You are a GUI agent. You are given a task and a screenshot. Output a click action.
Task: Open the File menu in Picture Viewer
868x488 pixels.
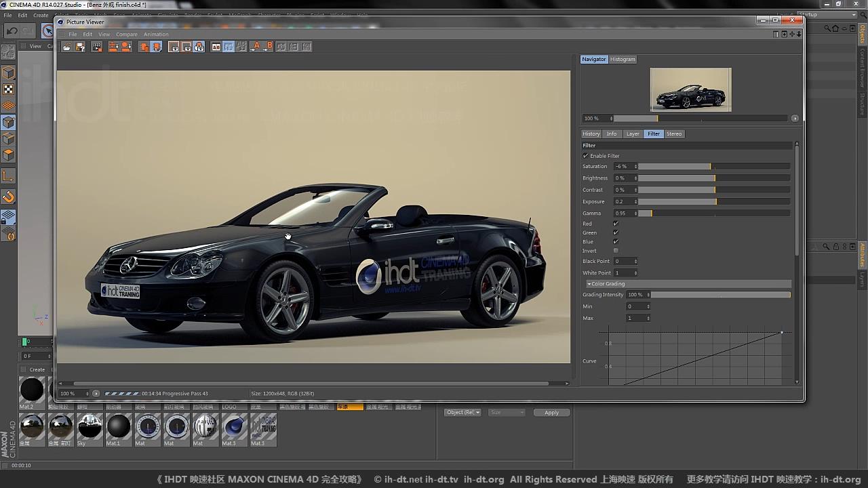[73, 34]
